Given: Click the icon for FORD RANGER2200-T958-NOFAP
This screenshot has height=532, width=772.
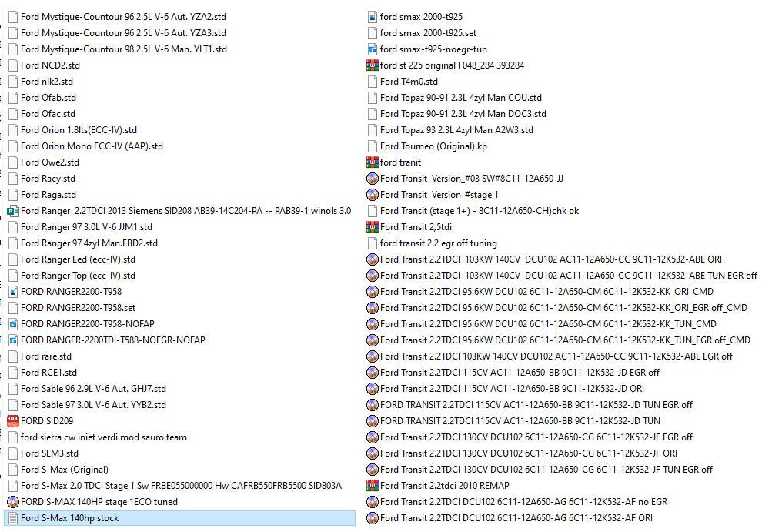Looking at the screenshot, I should click(x=12, y=324).
